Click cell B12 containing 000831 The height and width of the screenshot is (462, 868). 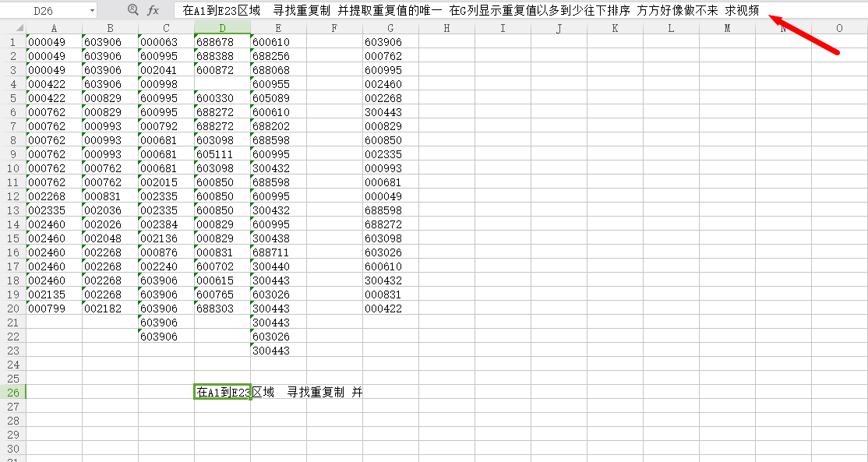[x=110, y=196]
